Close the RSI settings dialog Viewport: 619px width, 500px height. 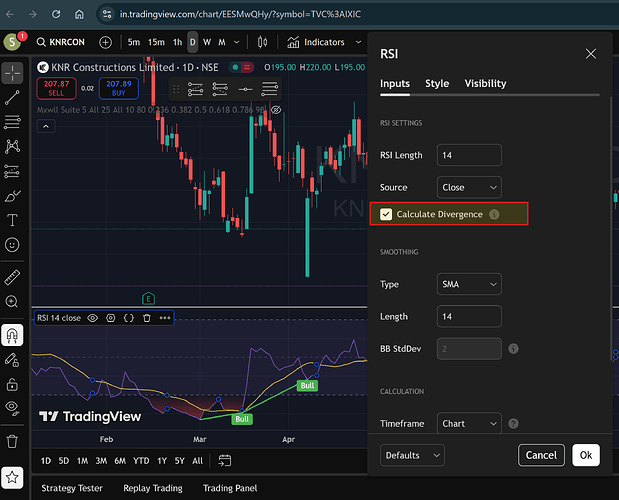591,54
